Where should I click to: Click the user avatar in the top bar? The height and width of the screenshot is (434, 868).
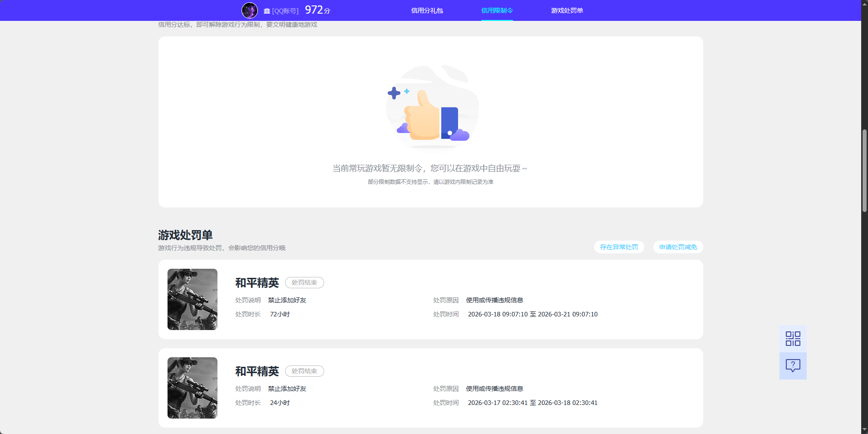click(250, 10)
